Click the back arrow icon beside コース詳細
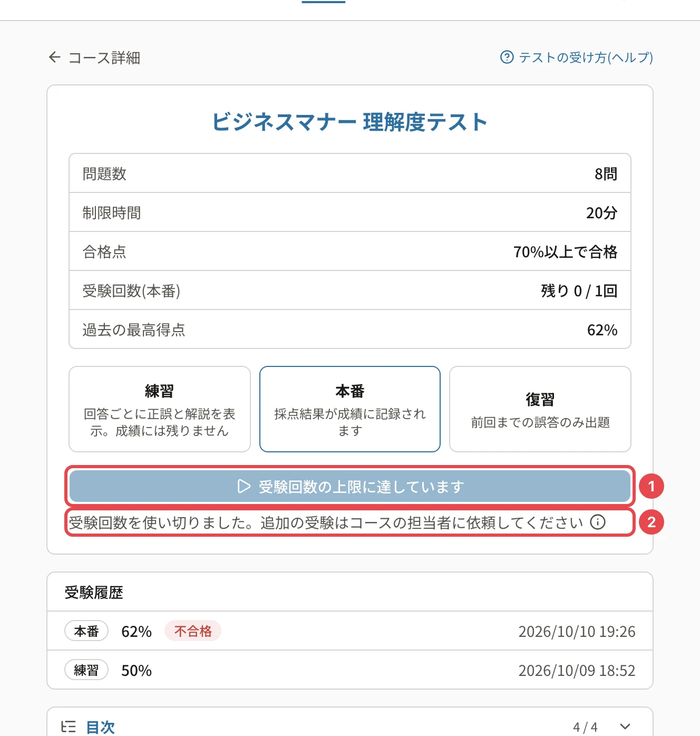This screenshot has width=700, height=736. 55,57
